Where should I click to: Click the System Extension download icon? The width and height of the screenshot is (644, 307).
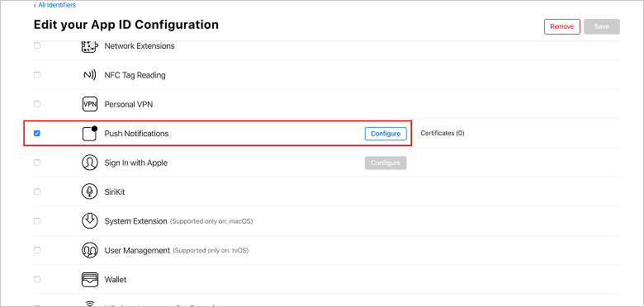coord(89,221)
